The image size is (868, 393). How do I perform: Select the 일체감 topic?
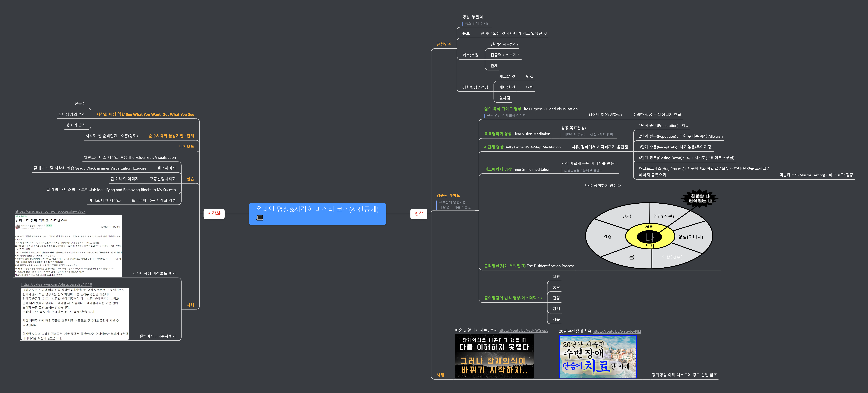pyautogui.click(x=505, y=98)
